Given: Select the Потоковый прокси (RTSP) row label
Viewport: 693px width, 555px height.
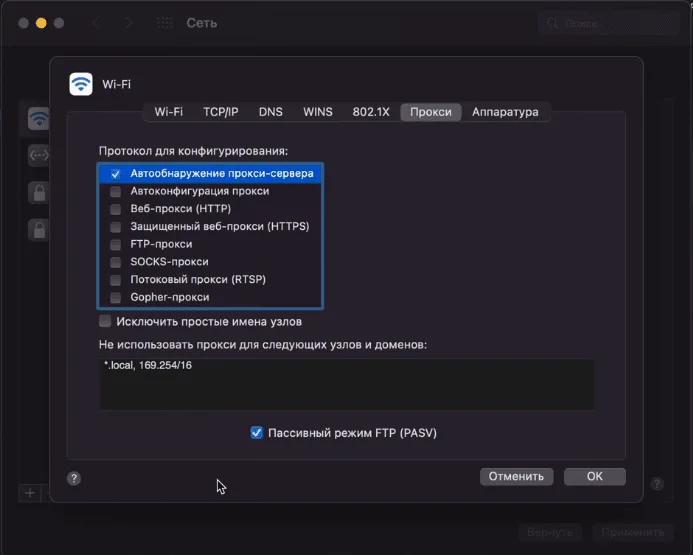Looking at the screenshot, I should pos(198,279).
